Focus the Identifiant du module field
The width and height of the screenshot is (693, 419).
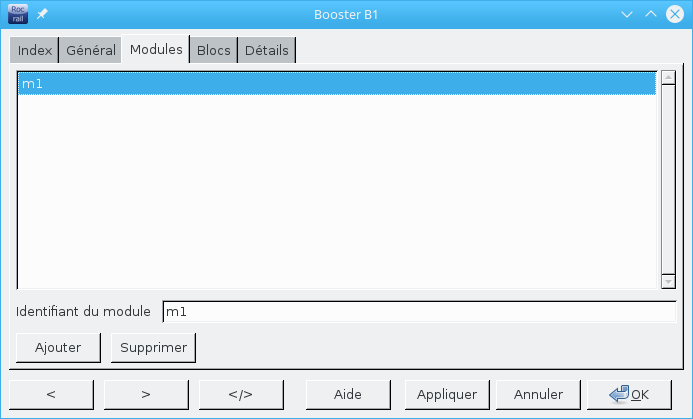[x=418, y=312]
